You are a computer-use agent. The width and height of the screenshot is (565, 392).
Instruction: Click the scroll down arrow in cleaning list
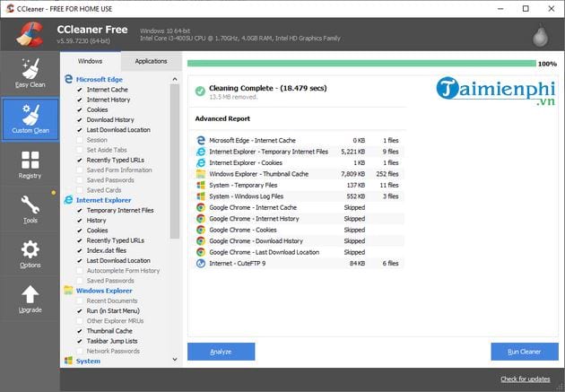175,359
